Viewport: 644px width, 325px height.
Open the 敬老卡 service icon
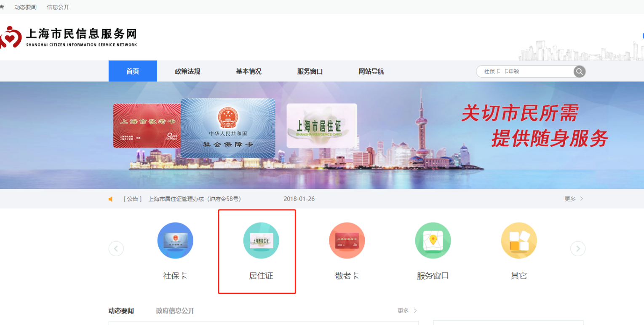point(347,240)
